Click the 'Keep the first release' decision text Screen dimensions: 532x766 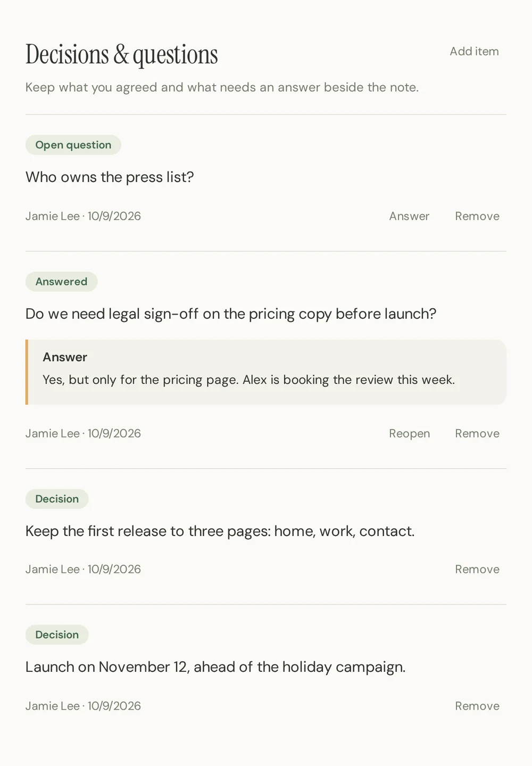pos(220,531)
